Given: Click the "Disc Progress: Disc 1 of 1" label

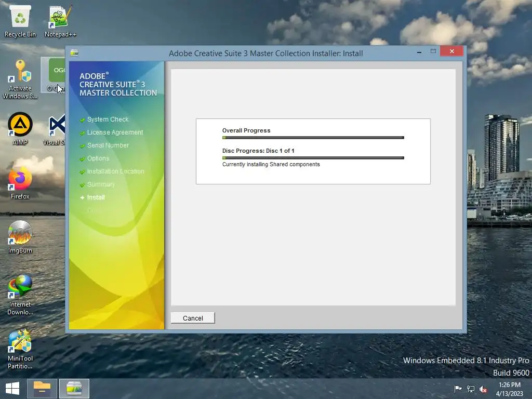Looking at the screenshot, I should pyautogui.click(x=258, y=151).
